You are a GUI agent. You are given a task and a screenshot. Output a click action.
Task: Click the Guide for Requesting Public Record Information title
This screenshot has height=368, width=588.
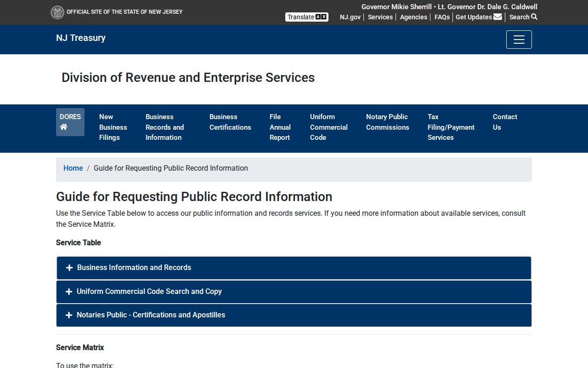(194, 197)
